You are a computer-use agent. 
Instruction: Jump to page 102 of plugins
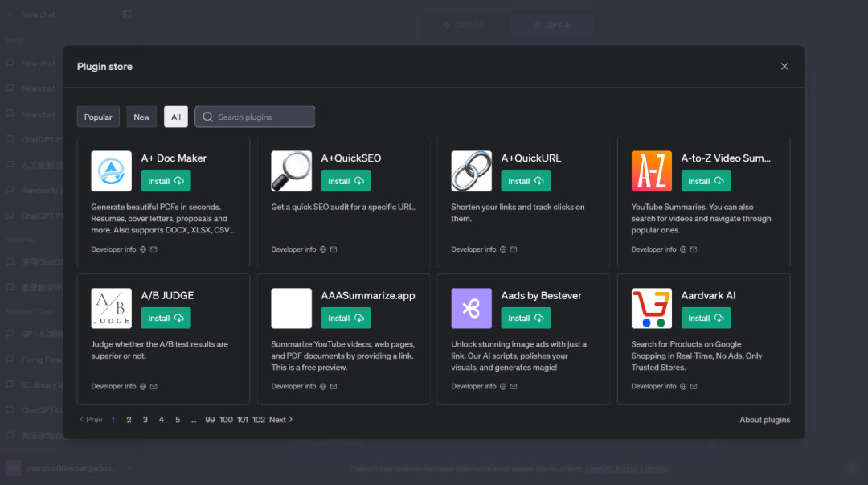click(259, 420)
